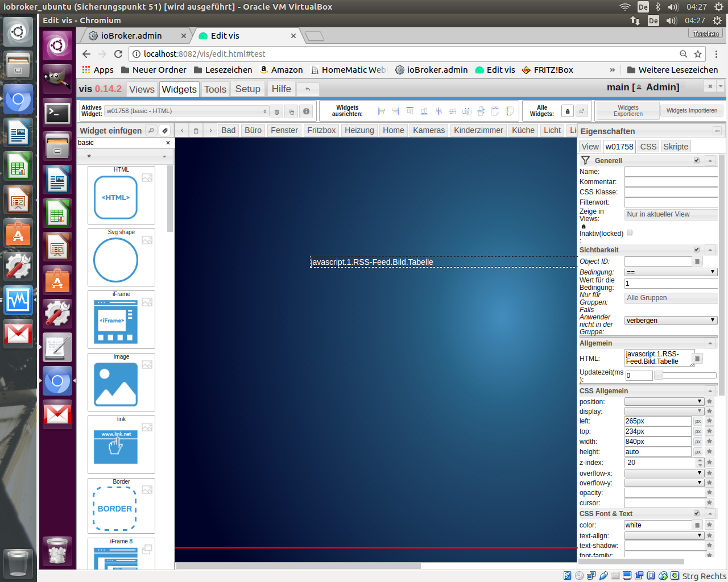Open the widget category filter dropdown
Screen dimensions: 728x582
[x=125, y=156]
